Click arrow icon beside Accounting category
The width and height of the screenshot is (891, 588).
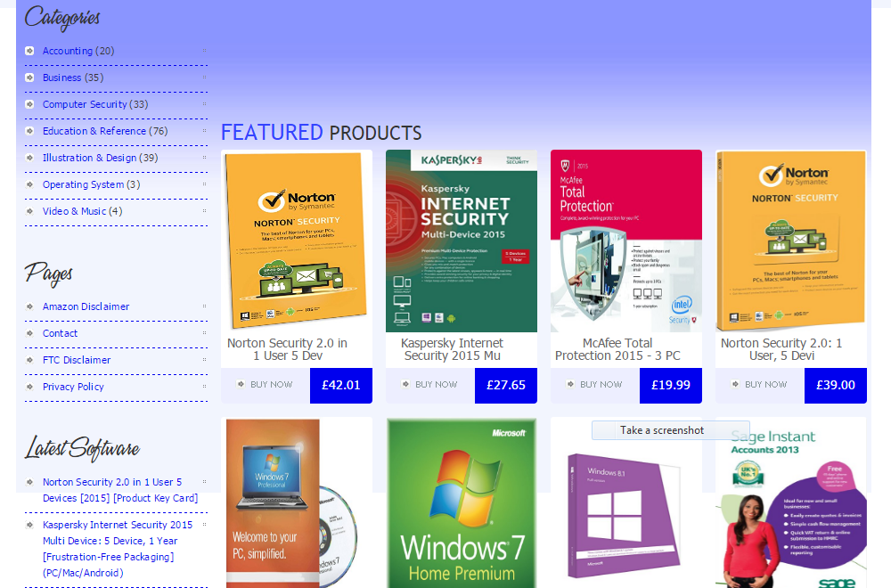29,51
